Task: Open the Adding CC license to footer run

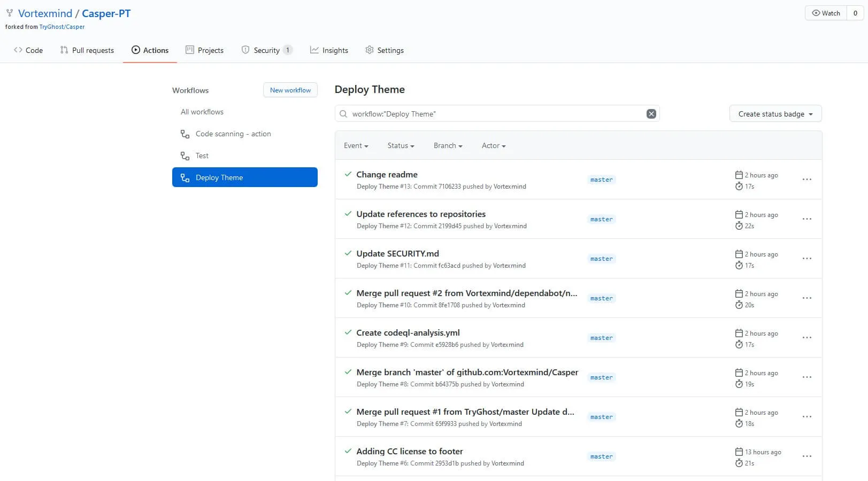Action: click(410, 451)
